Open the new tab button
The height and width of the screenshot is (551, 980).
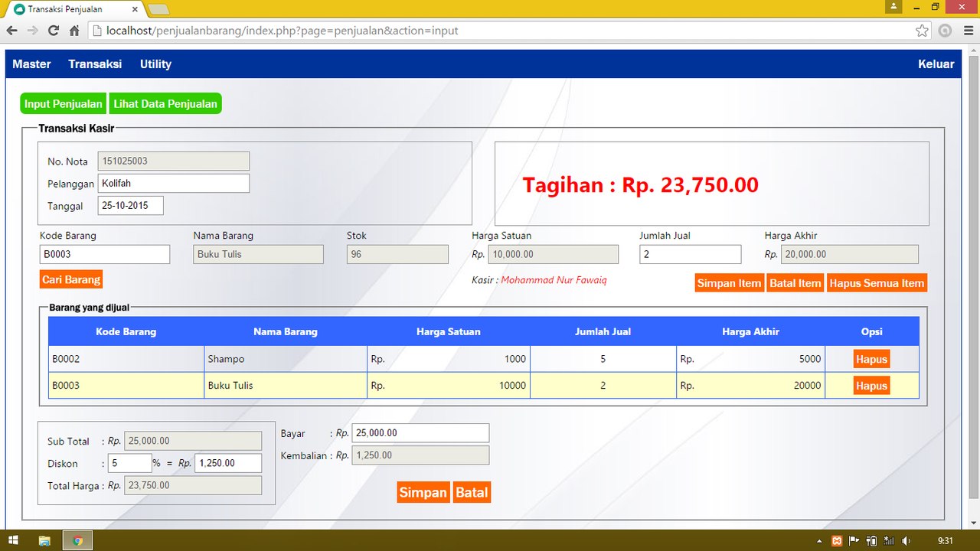pyautogui.click(x=158, y=9)
